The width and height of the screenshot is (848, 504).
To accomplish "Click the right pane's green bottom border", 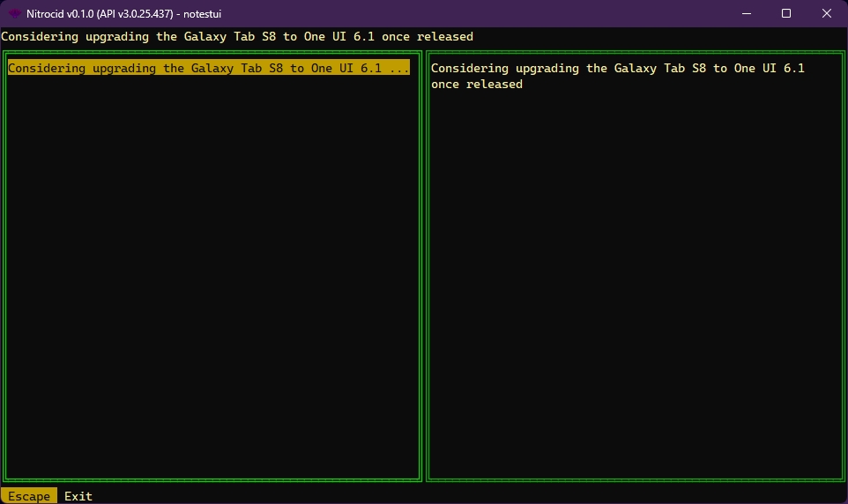I will tap(635, 479).
